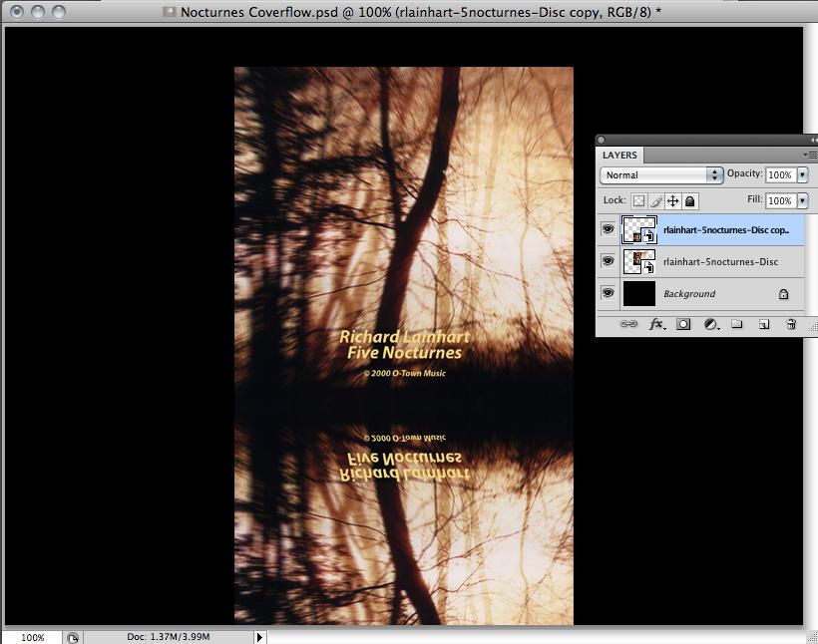Create a new adjustment layer
Viewport: 818px width, 644px height.
tap(710, 324)
